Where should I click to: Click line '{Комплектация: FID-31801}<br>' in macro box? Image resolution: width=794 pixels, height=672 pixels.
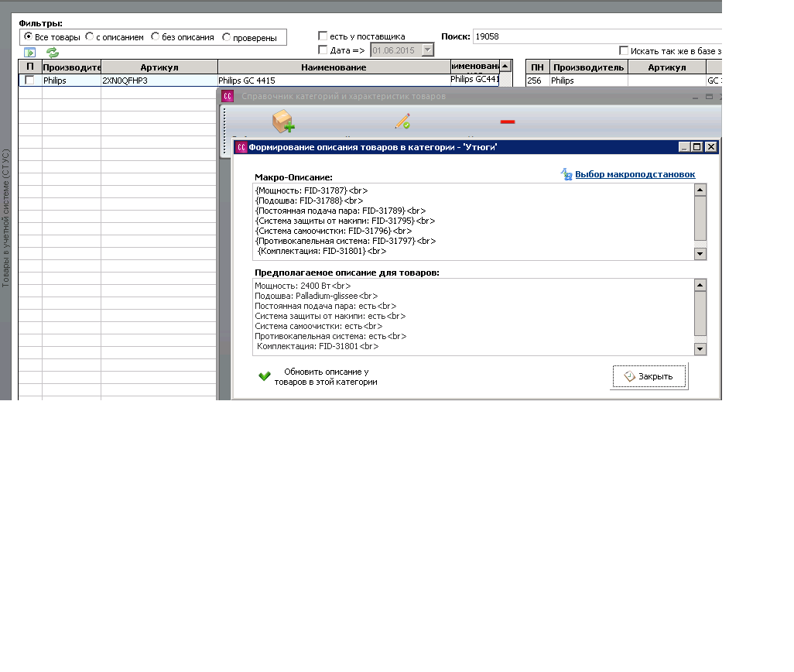click(x=322, y=251)
